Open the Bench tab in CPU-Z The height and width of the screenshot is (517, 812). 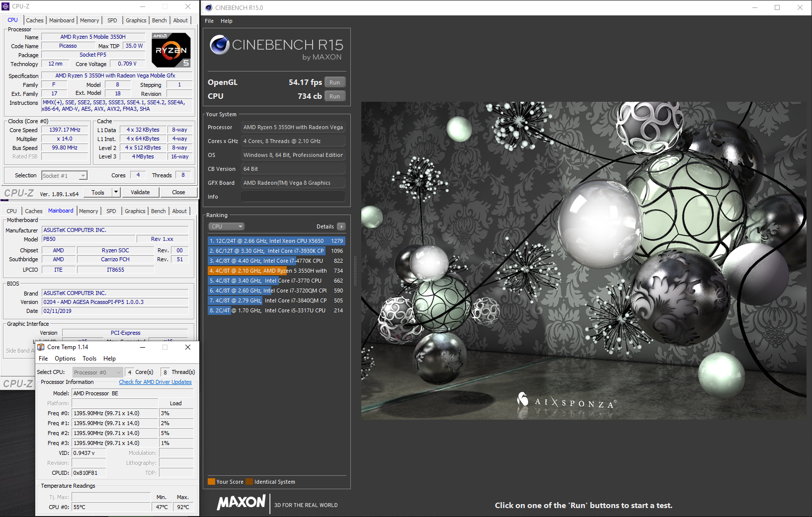pos(159,20)
